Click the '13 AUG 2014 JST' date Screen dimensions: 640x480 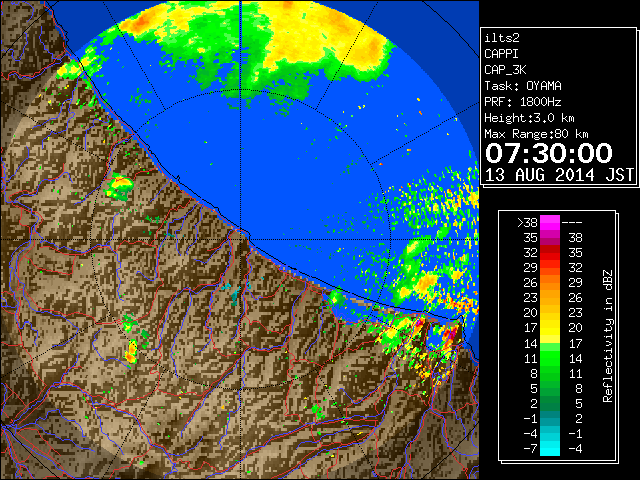[560, 175]
